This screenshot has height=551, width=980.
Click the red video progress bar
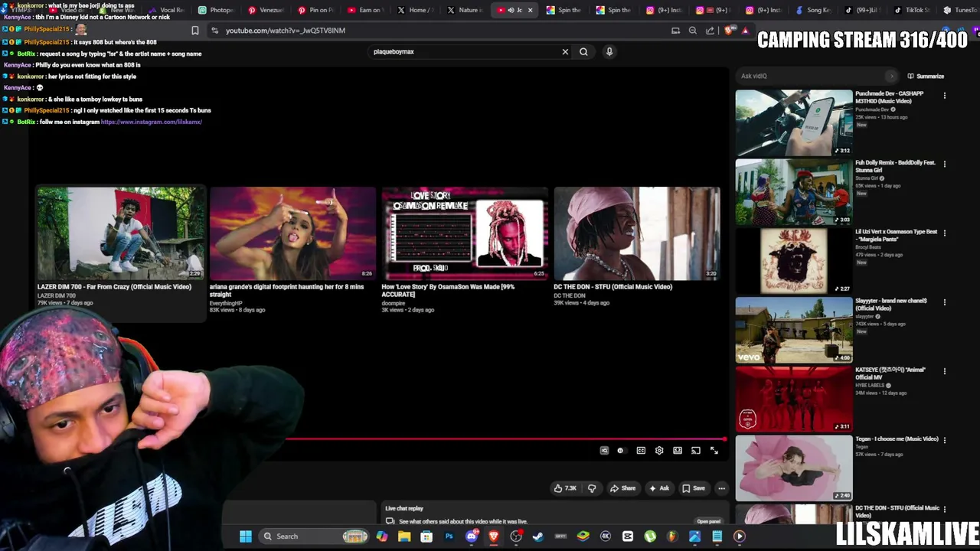[506, 439]
